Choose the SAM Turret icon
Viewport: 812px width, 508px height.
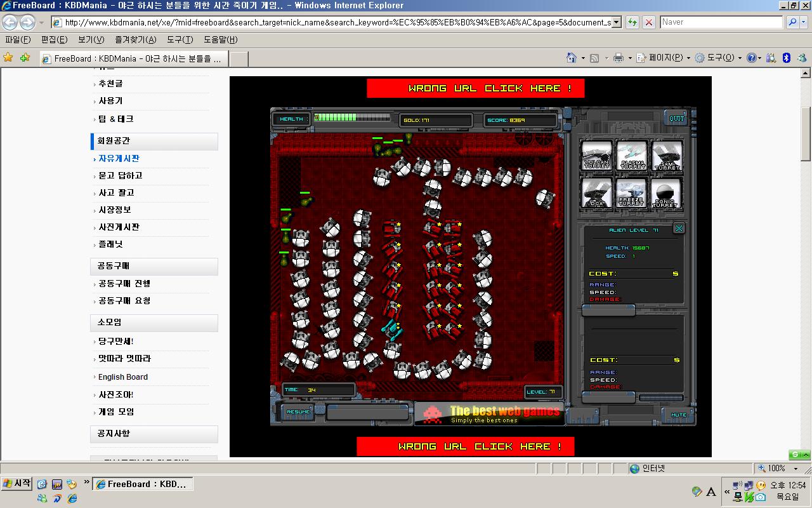pos(667,156)
